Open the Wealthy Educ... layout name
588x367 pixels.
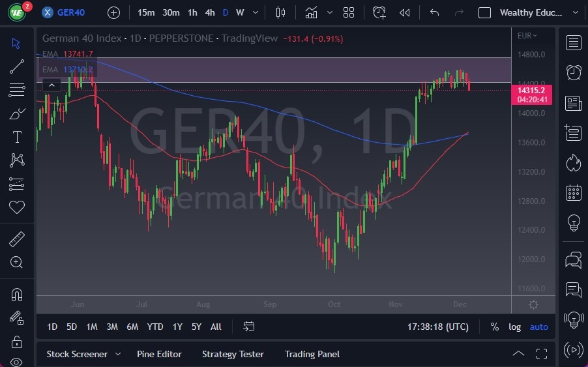point(531,13)
